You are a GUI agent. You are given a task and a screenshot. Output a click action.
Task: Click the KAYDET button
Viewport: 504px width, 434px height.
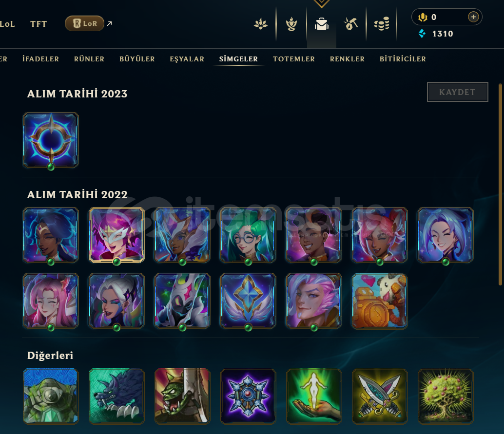(x=457, y=92)
